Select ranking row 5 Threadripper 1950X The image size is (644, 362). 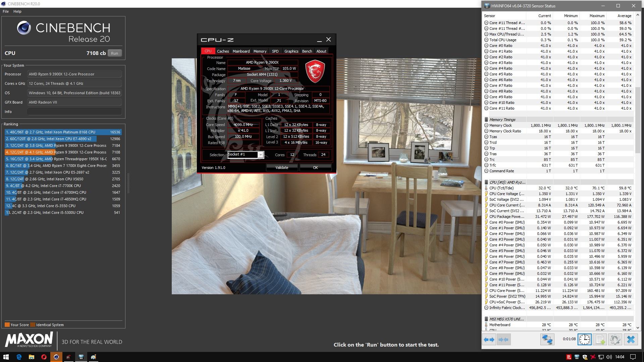pyautogui.click(x=63, y=159)
